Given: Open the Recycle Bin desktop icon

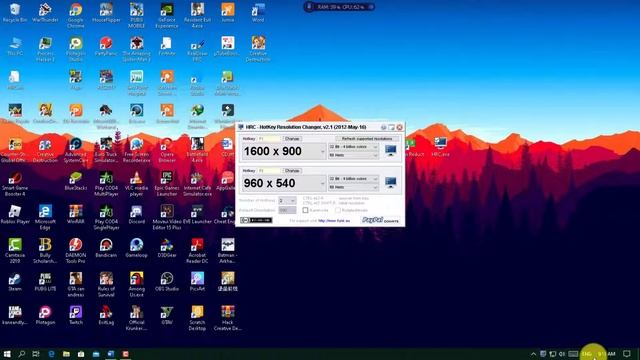Looking at the screenshot, I should click(15, 13).
